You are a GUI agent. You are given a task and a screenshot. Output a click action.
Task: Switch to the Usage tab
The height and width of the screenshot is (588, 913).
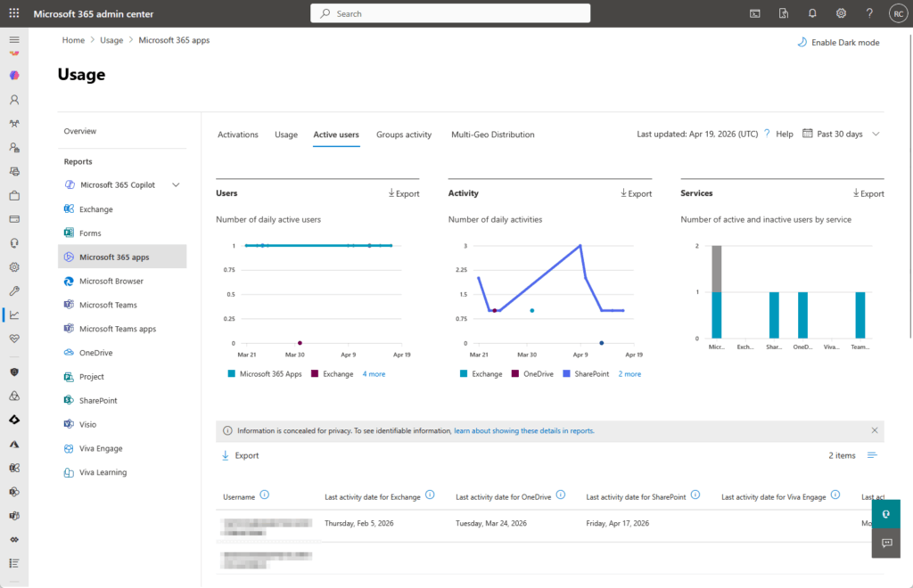(x=286, y=135)
